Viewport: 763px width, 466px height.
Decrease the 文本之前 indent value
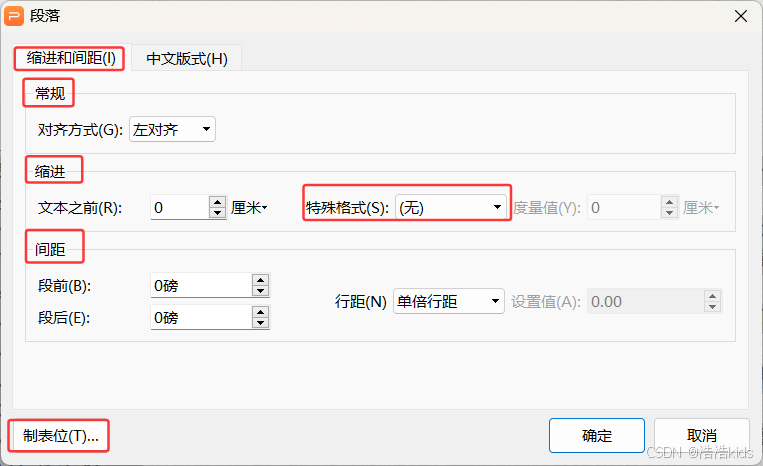pyautogui.click(x=218, y=213)
